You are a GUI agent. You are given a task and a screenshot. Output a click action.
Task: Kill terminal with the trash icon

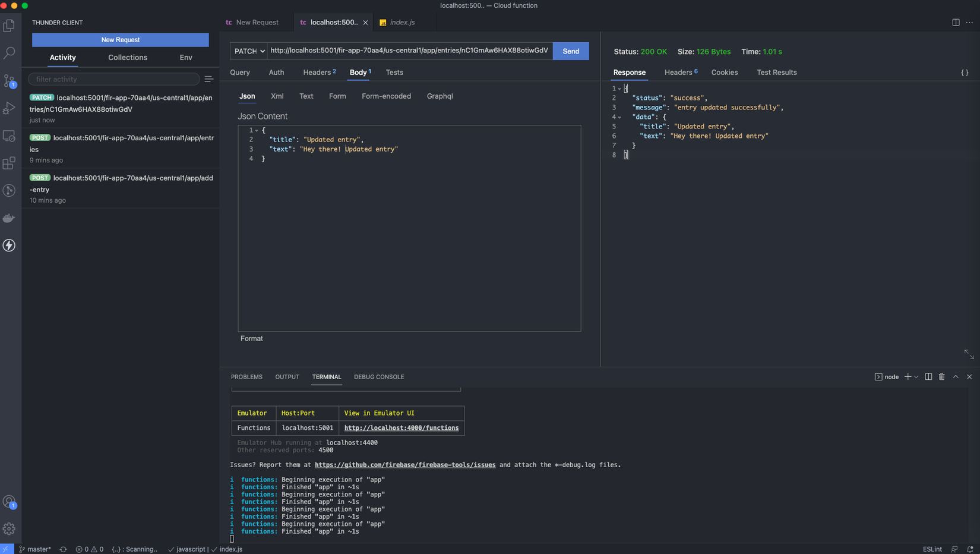click(x=941, y=377)
